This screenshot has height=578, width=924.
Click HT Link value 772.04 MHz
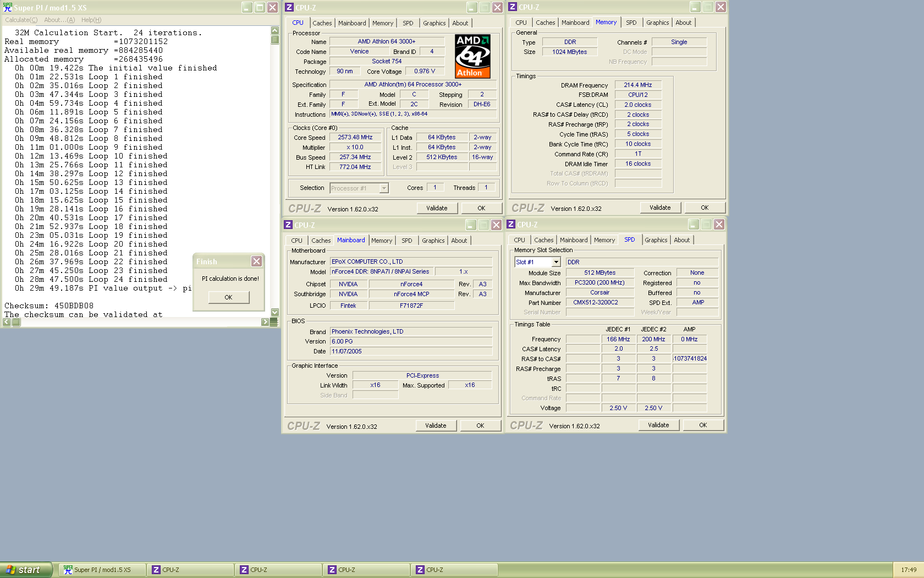(x=355, y=167)
